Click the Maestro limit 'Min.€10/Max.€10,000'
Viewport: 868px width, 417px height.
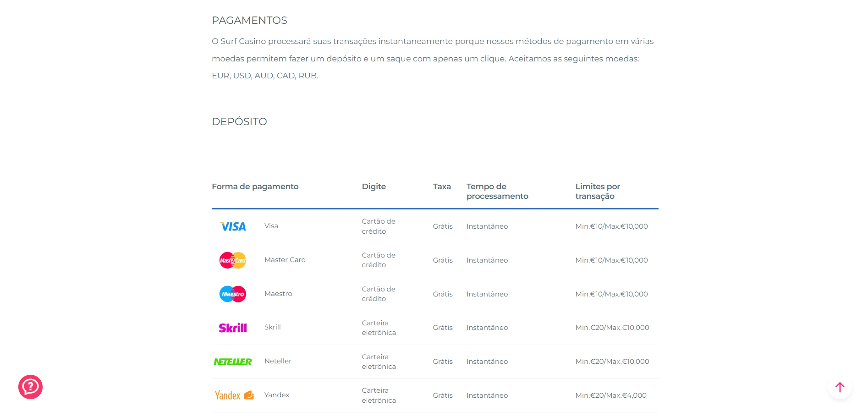point(612,294)
